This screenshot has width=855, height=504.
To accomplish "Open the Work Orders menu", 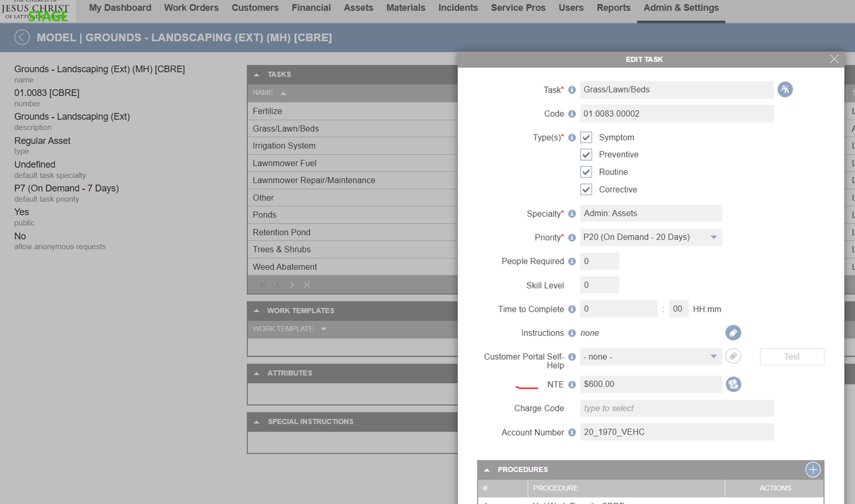I will (191, 8).
